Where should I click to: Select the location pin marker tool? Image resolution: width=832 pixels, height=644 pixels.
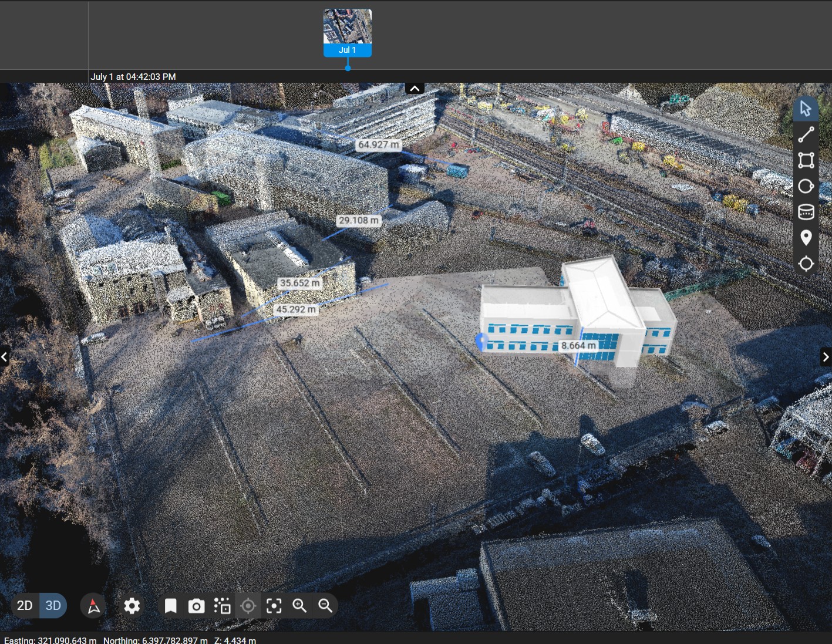pyautogui.click(x=806, y=238)
